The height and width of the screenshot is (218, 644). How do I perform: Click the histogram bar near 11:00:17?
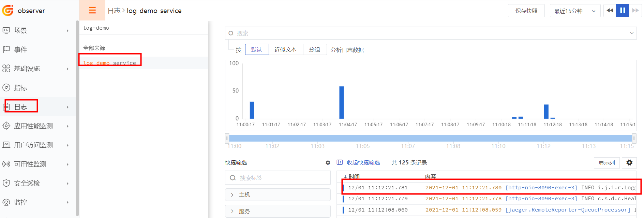(252, 110)
